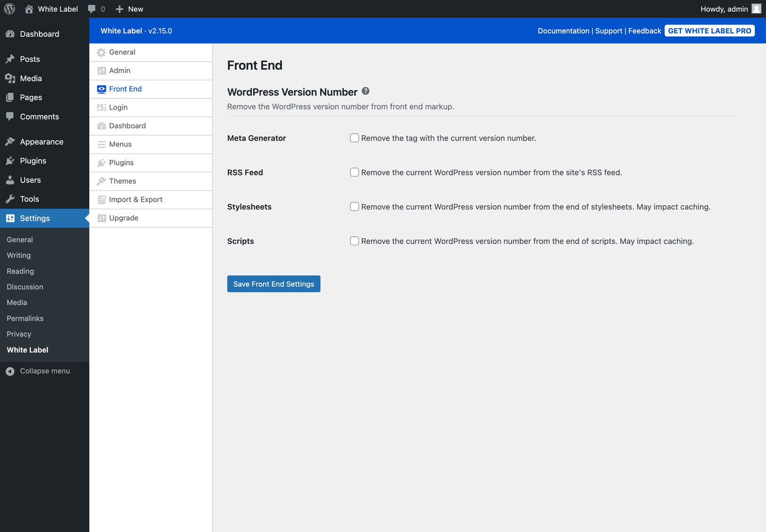Click the admin avatar image in top right

click(x=756, y=9)
